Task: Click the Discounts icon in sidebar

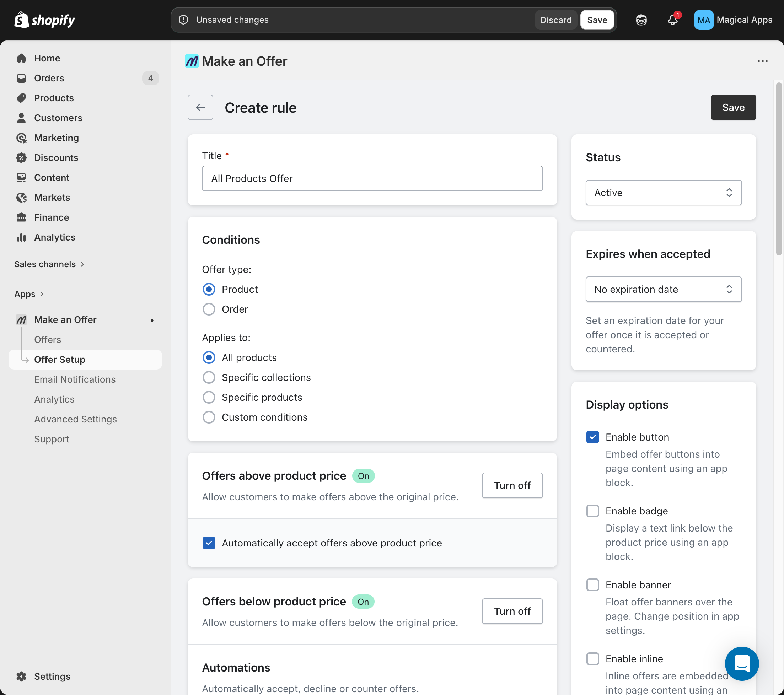Action: pyautogui.click(x=21, y=158)
